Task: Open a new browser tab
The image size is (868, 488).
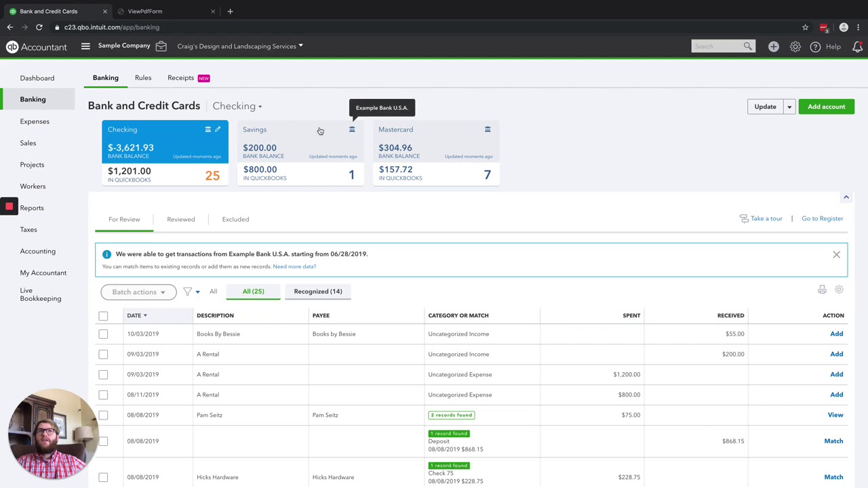Action: 230,12
